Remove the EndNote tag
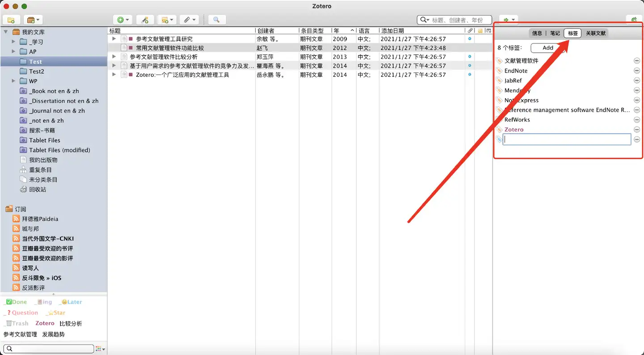Image resolution: width=644 pixels, height=355 pixels. click(x=637, y=71)
